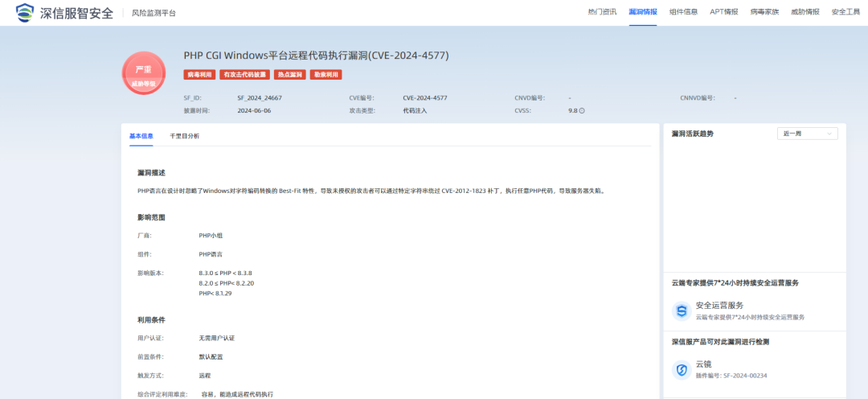Click version line PHP< 8.1.29
The image size is (868, 399).
point(215,293)
